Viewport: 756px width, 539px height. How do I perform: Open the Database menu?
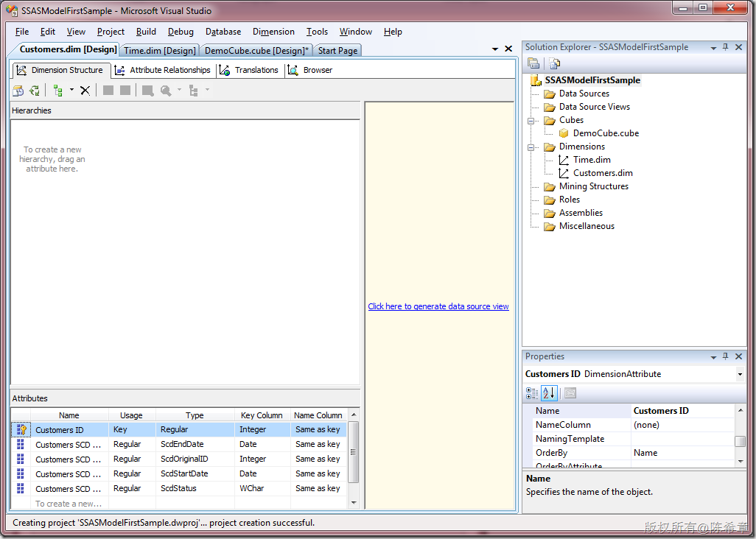(x=223, y=32)
